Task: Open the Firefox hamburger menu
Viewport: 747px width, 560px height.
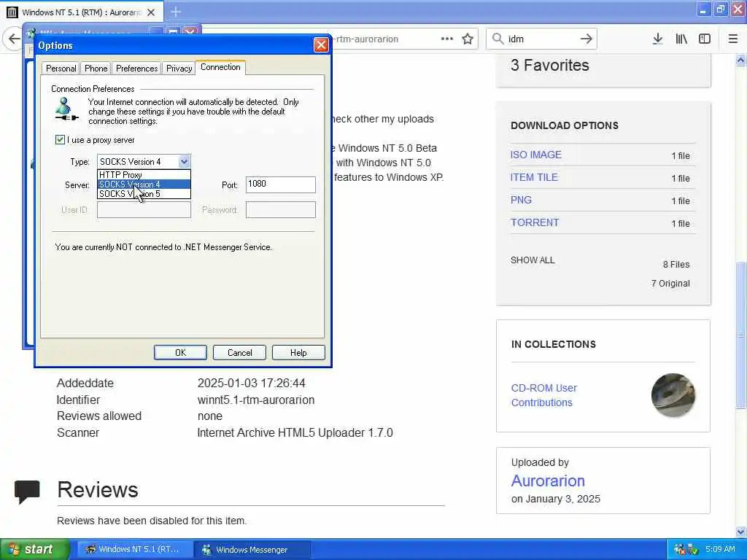Action: (x=732, y=39)
